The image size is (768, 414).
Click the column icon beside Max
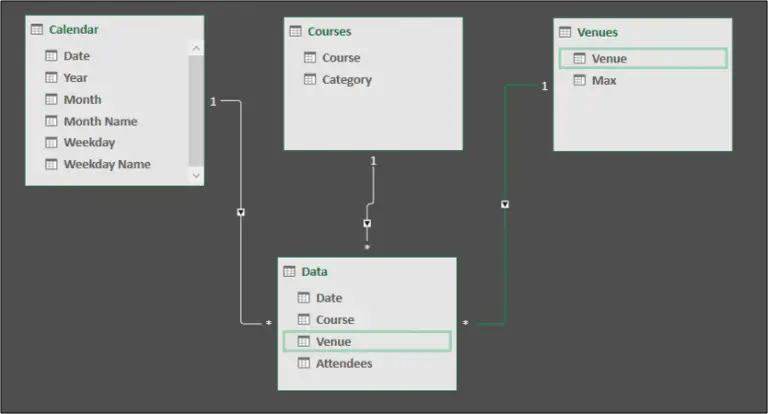[579, 80]
